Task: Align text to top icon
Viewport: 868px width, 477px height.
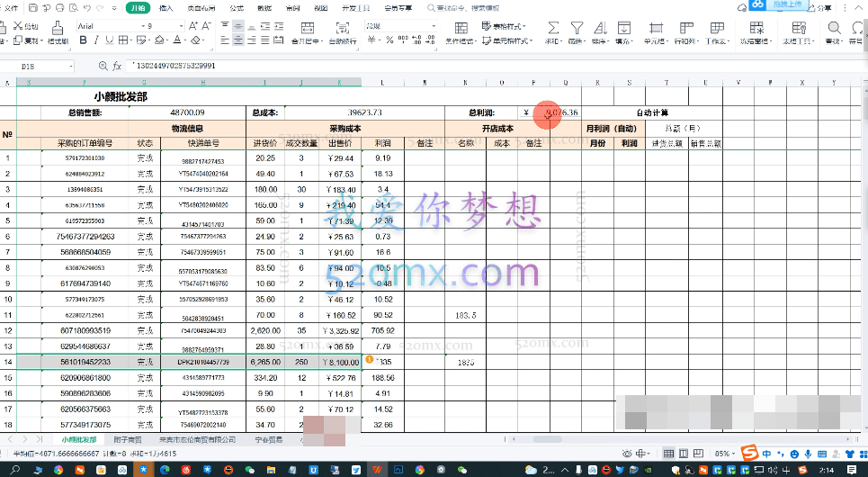Action: [225, 26]
